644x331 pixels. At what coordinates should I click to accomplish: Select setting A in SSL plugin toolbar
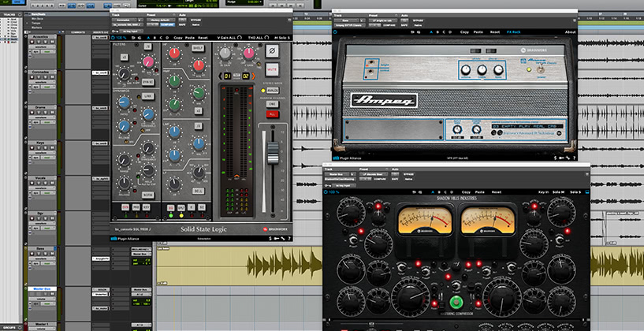tap(148, 37)
